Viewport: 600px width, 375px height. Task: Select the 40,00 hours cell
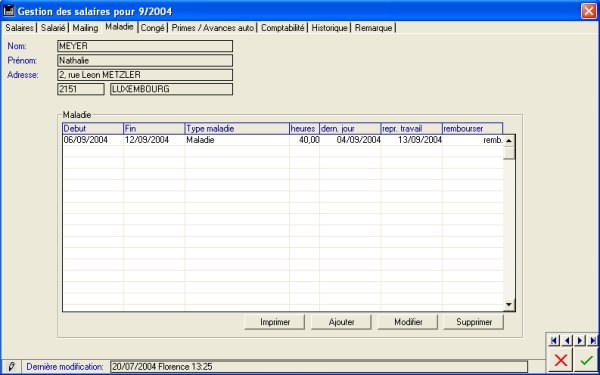click(x=305, y=140)
